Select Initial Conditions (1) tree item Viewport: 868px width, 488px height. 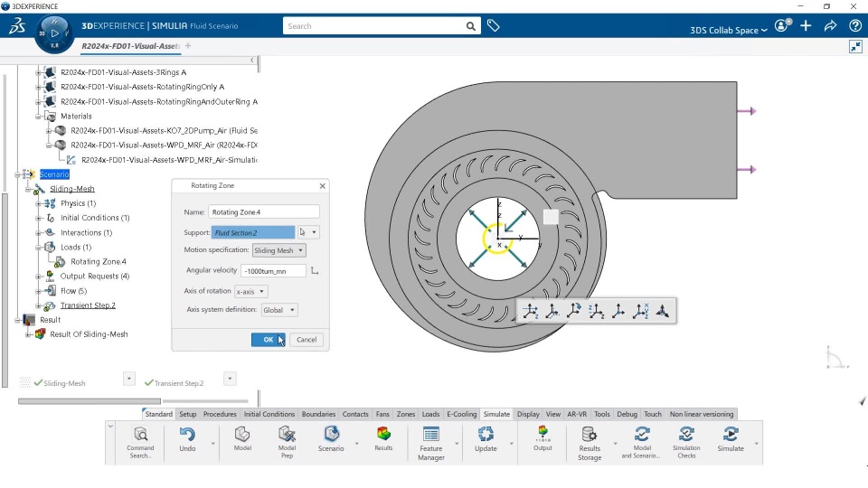[x=95, y=218]
